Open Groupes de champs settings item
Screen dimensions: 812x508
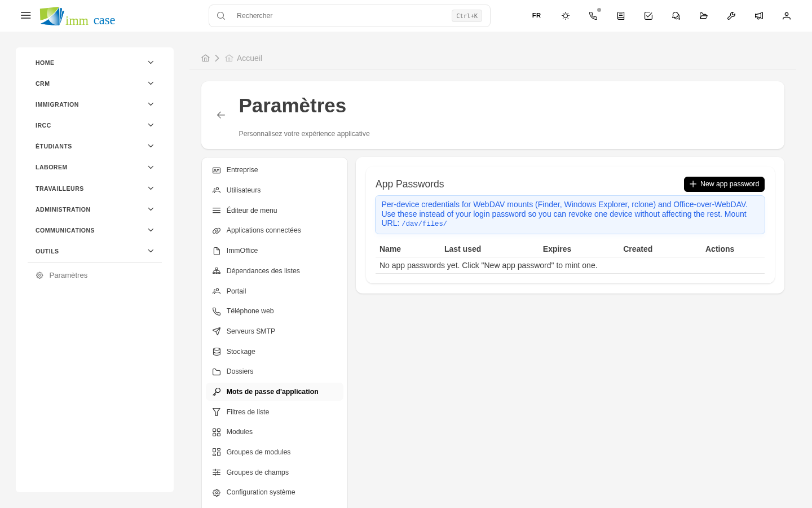pos(275,472)
